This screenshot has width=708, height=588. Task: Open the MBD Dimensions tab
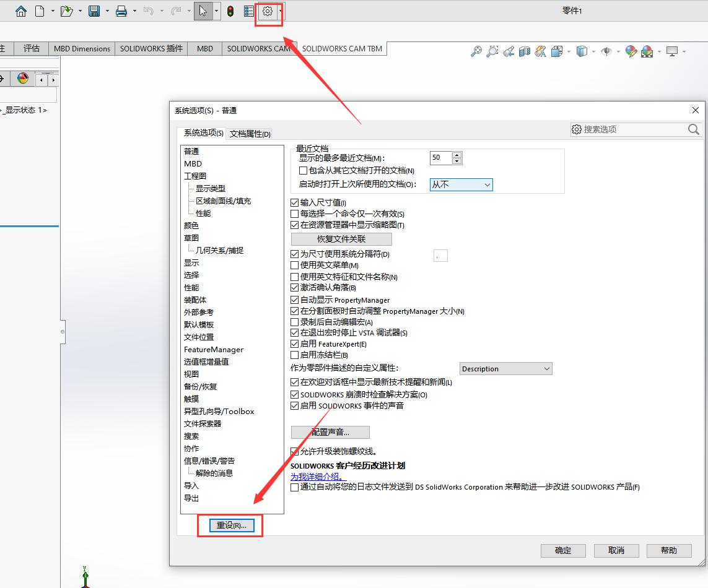tap(82, 49)
